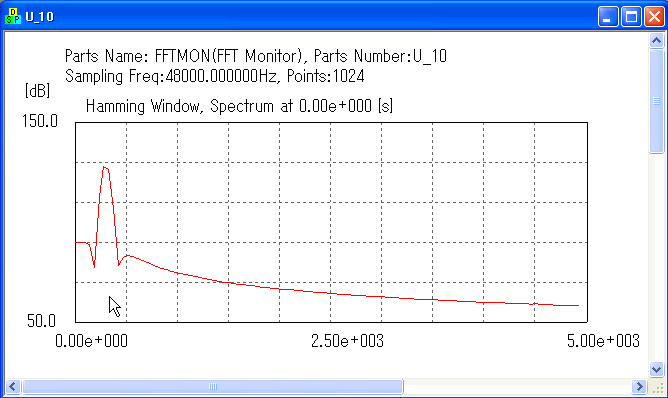Click the Sampling Freq text line

click(x=215, y=76)
